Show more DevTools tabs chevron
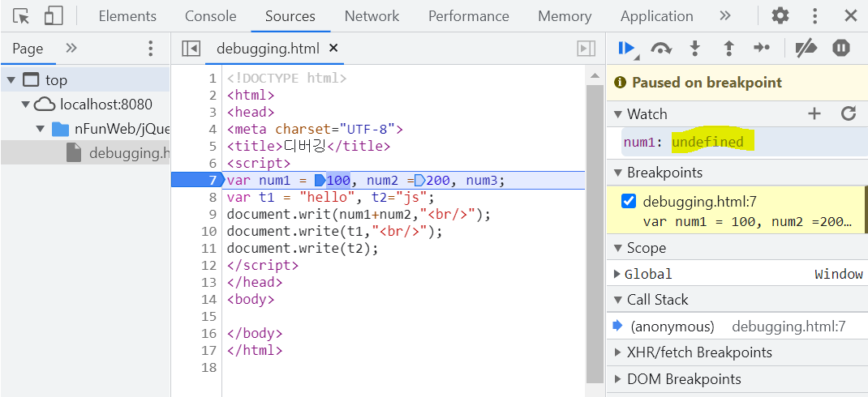This screenshot has height=397, width=868. click(x=725, y=15)
